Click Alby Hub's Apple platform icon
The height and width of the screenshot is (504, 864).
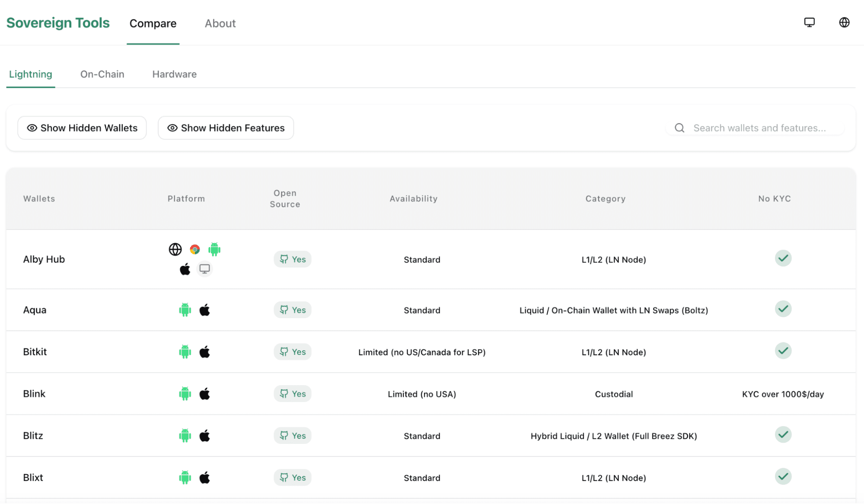[x=185, y=269]
